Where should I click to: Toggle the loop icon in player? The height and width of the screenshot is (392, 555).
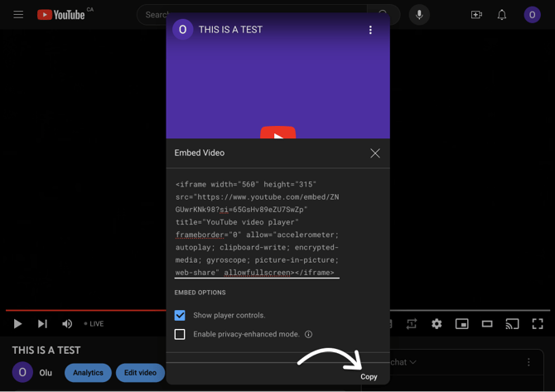click(412, 324)
